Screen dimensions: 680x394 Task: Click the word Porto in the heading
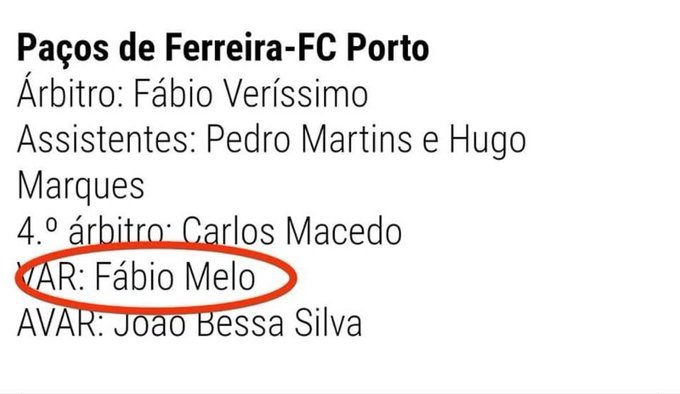pyautogui.click(x=388, y=49)
